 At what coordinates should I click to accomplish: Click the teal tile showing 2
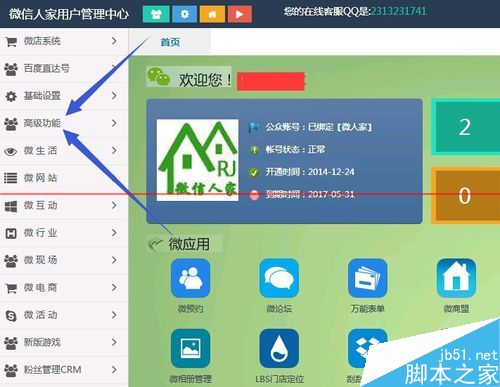pyautogui.click(x=466, y=127)
